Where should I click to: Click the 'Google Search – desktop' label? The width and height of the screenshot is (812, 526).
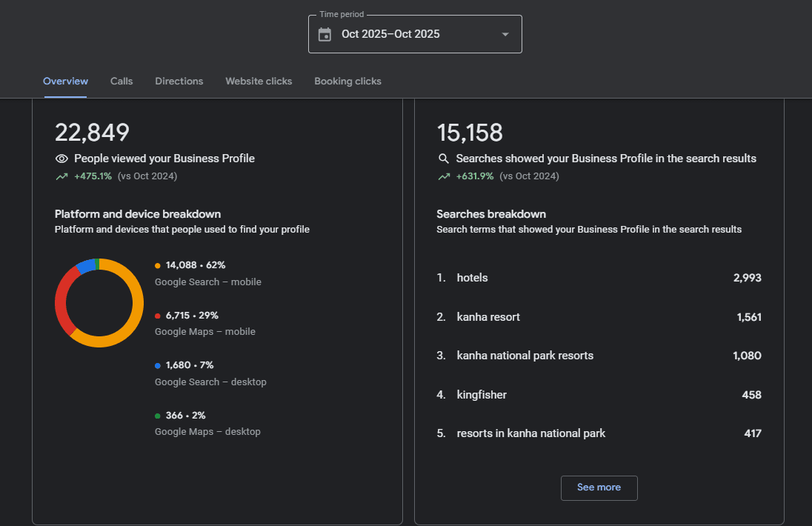210,382
